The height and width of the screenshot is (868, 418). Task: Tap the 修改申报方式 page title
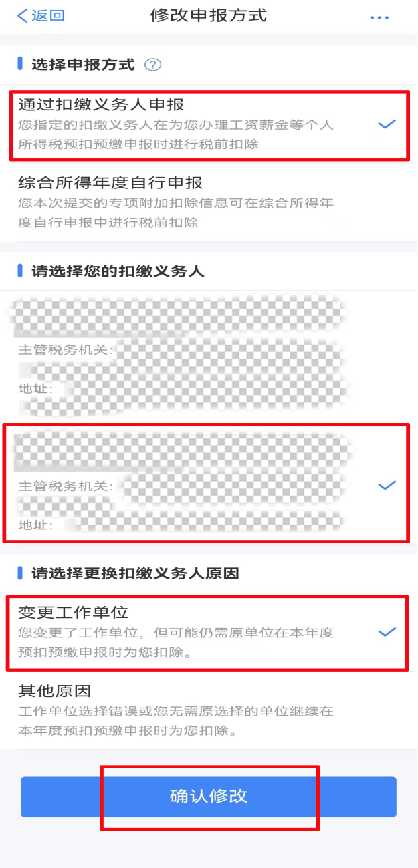click(209, 15)
